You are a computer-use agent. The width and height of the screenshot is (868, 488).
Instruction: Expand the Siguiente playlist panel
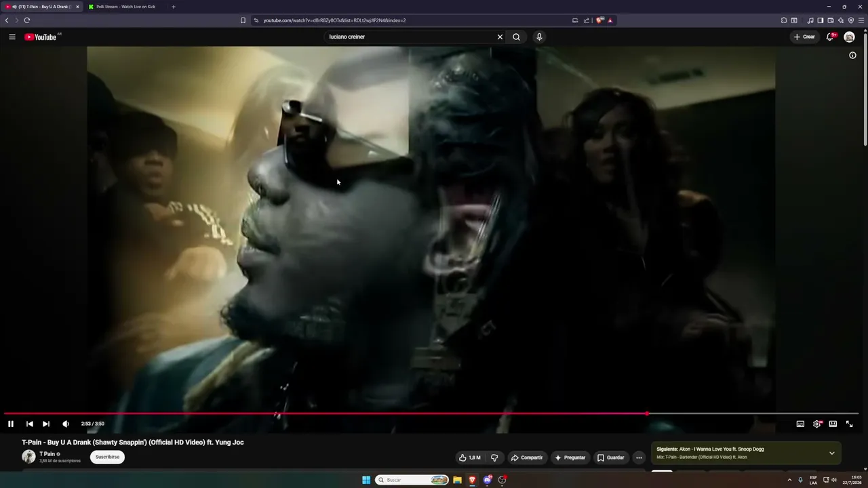coord(832,453)
